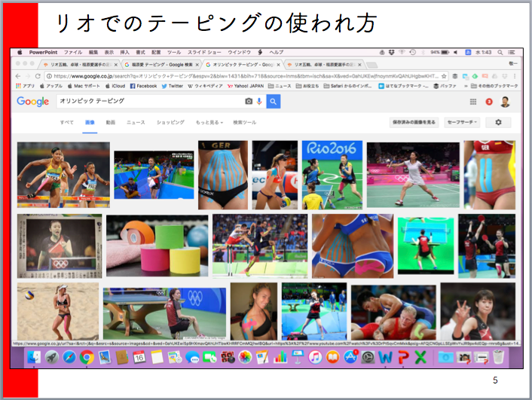Click the Chrome address bar URL
Viewport: 532px width, 400px height.
[246, 76]
